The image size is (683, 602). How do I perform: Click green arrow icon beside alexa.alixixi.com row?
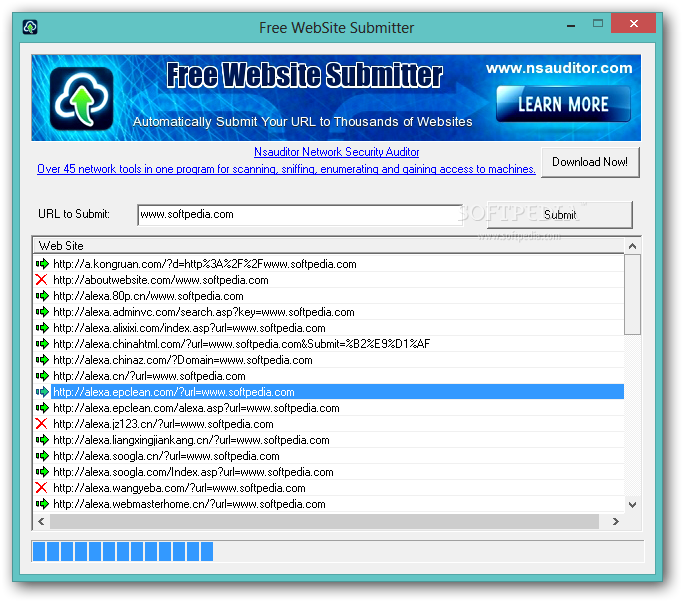42,328
